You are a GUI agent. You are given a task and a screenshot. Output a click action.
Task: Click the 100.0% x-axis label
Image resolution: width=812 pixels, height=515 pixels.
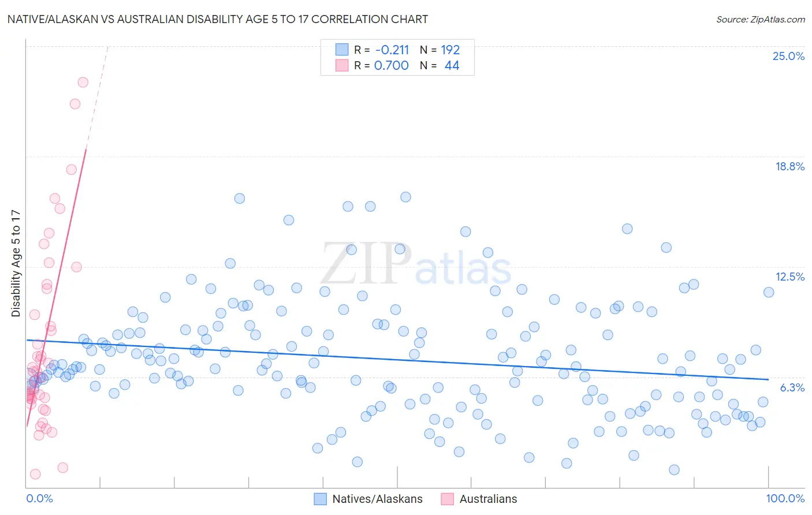click(785, 498)
